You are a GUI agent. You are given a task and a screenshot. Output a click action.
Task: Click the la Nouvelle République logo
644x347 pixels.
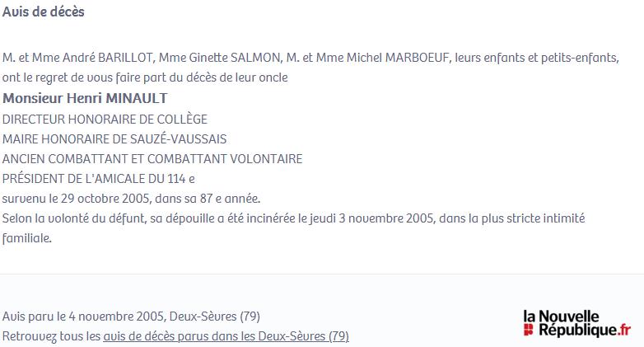[x=577, y=323]
